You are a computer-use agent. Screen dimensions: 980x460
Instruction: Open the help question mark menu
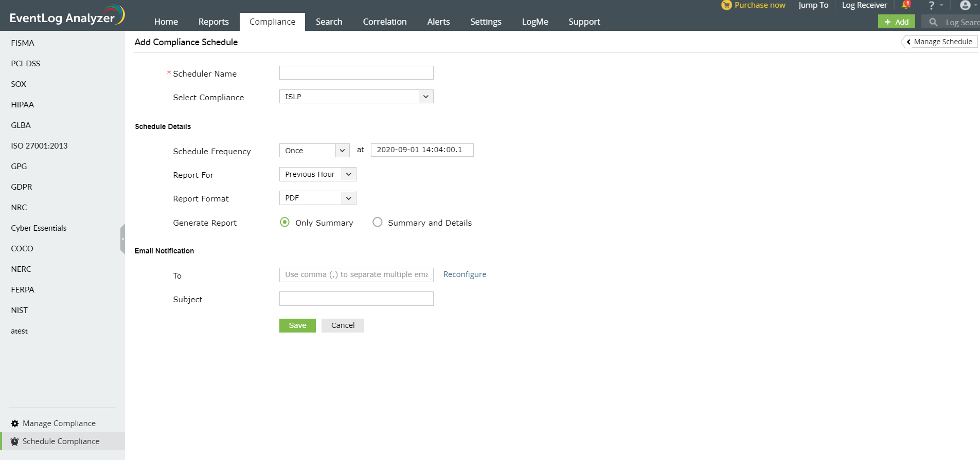click(931, 6)
